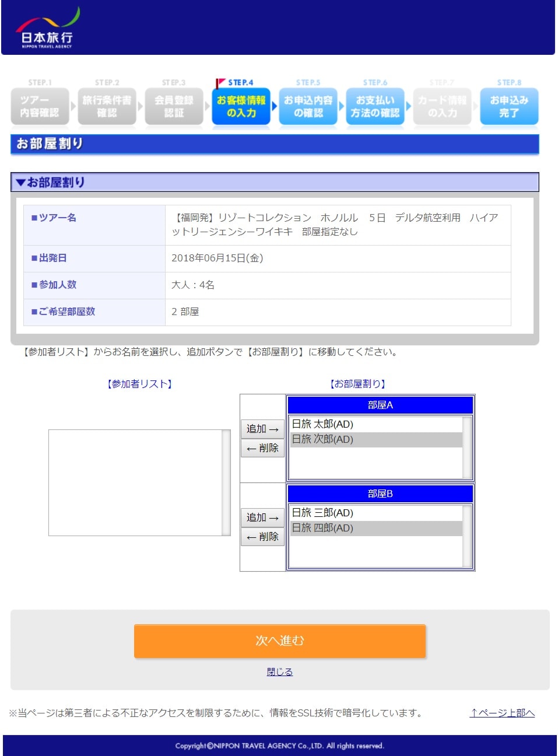Select Step 8 application complete
This screenshot has height=756, width=558.
pos(509,106)
